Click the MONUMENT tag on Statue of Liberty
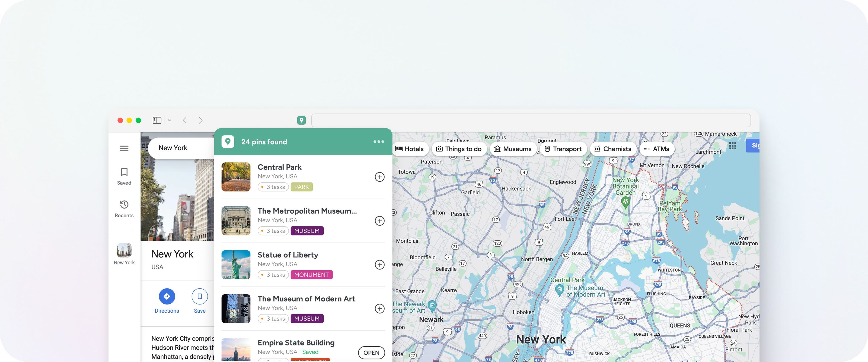Image resolution: width=868 pixels, height=362 pixels. [x=311, y=275]
